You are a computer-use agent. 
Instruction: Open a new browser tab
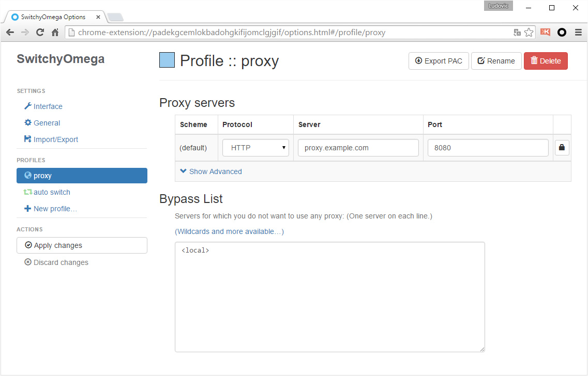click(115, 17)
